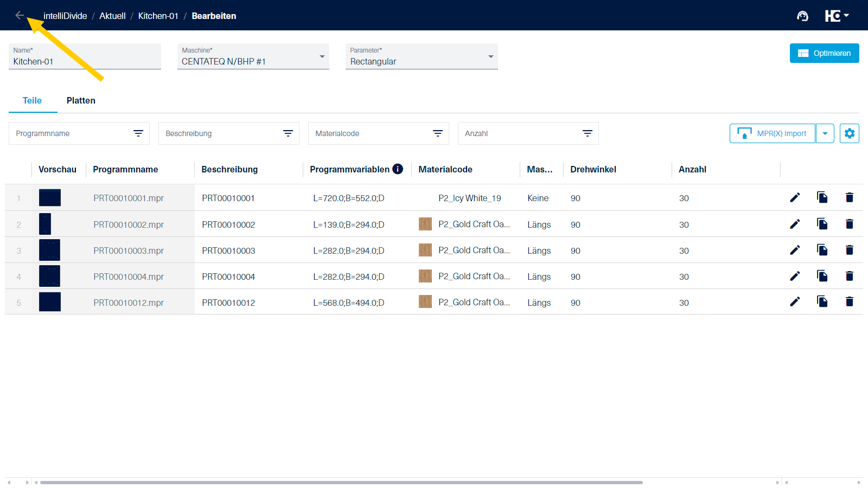Screen dimensions: 868x488
Task: Expand the Maschine dropdown
Action: point(322,57)
